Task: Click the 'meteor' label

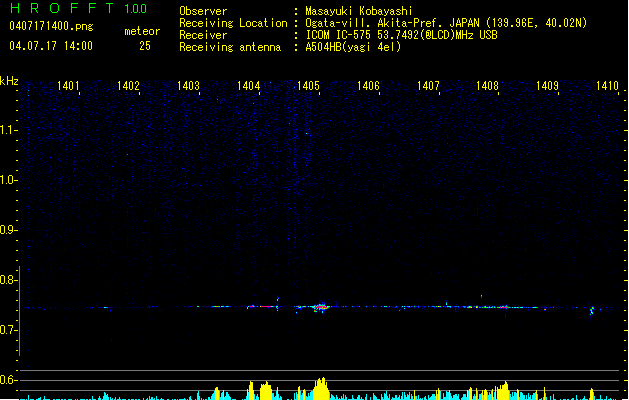Action: 142,31
